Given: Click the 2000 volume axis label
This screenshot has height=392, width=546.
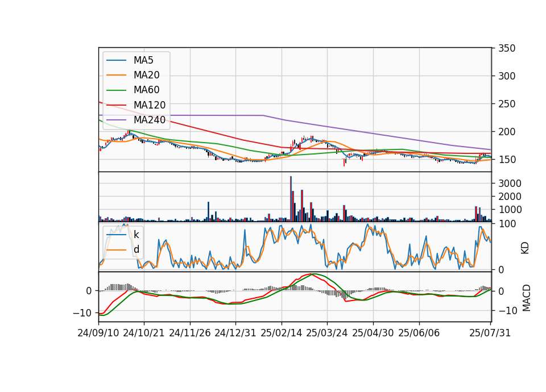Looking at the screenshot, I should [510, 197].
